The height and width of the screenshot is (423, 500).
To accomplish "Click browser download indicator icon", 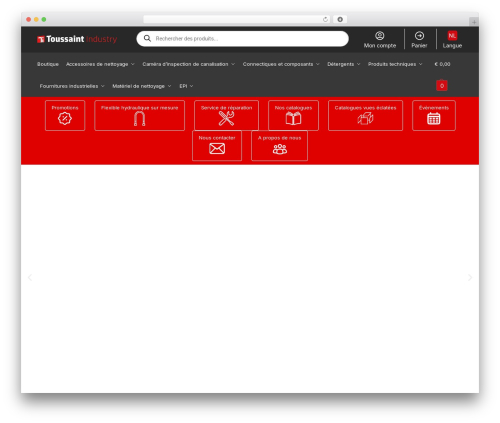I will (340, 19).
